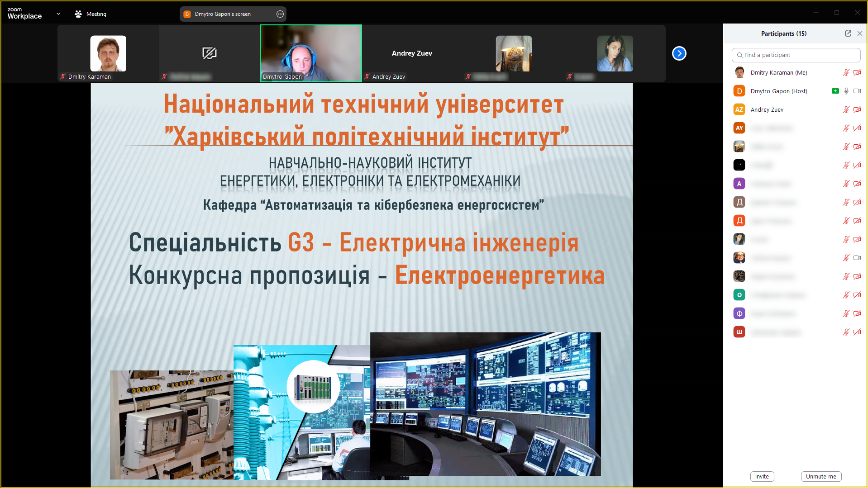This screenshot has width=868, height=488.
Task: Click the red Ш avatar in the participants list
Action: [739, 332]
